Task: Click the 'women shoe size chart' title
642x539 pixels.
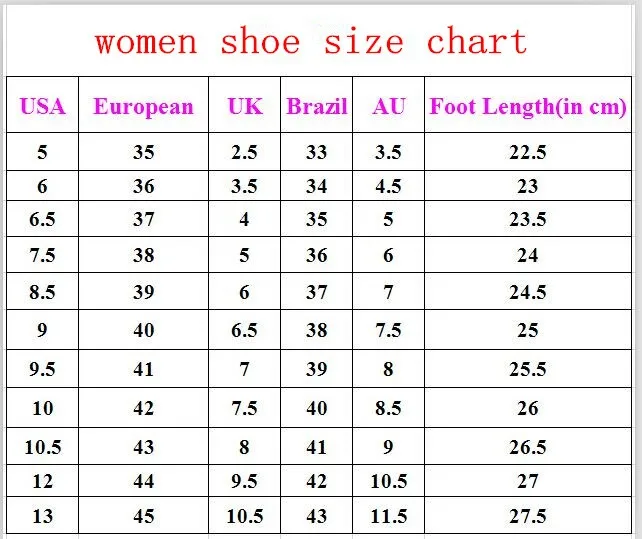Action: pyautogui.click(x=311, y=41)
